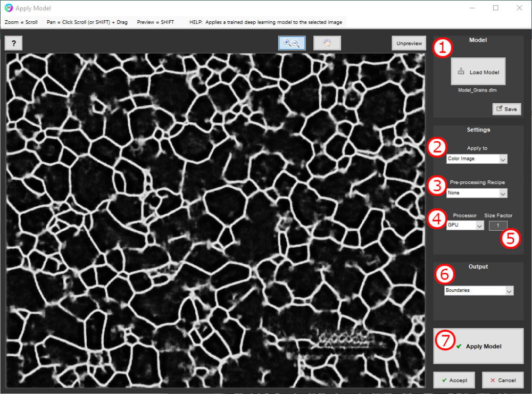The image size is (532, 394).
Task: Open the Processor GPU dropdown
Action: [465, 225]
